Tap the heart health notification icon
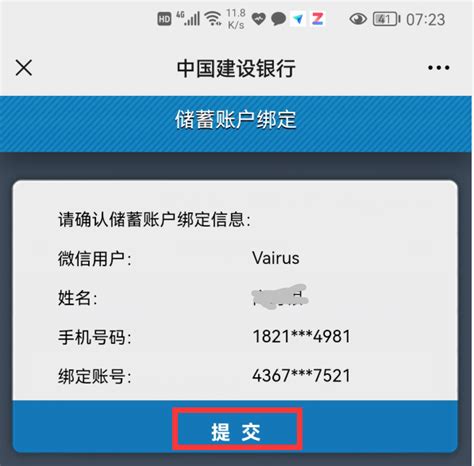Viewport: 474px width, 466px height. pos(258,19)
